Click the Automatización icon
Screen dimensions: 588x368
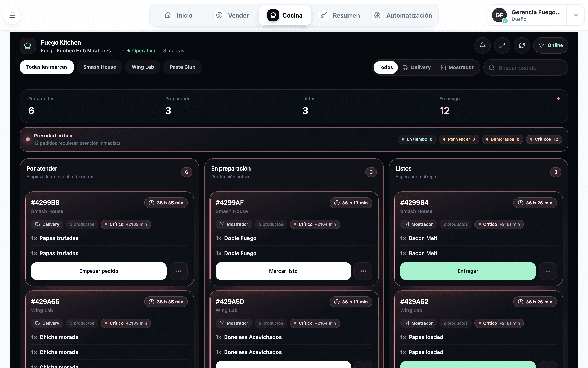coord(377,15)
